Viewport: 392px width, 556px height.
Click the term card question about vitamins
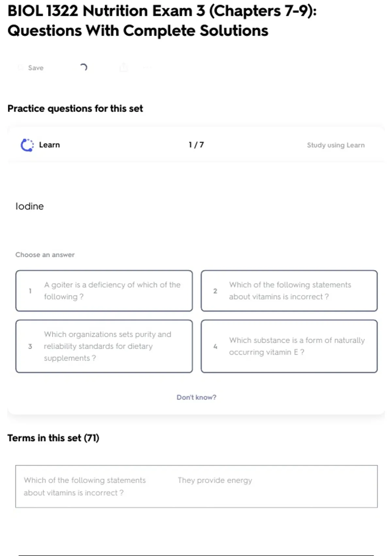[x=85, y=486]
